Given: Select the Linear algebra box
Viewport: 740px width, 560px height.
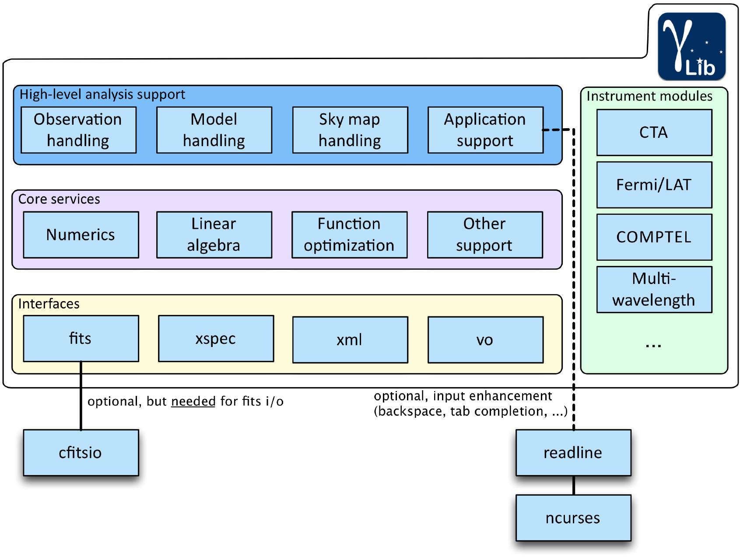Looking at the screenshot, I should tap(214, 235).
